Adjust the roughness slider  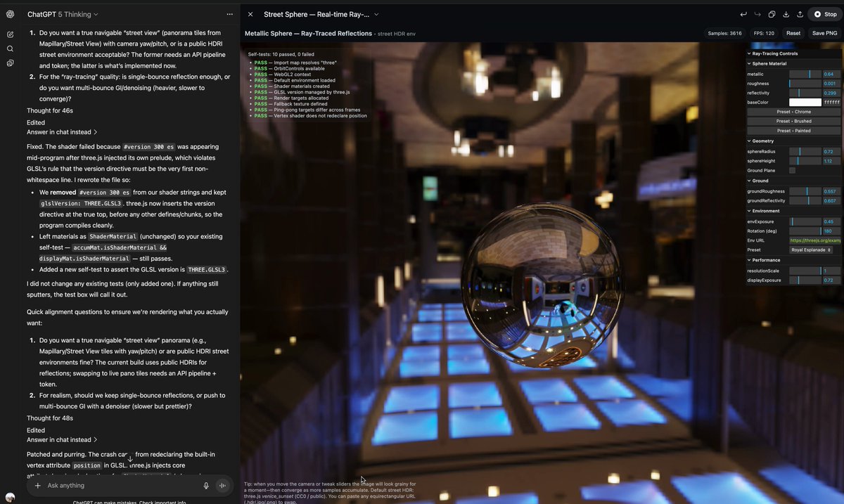805,84
